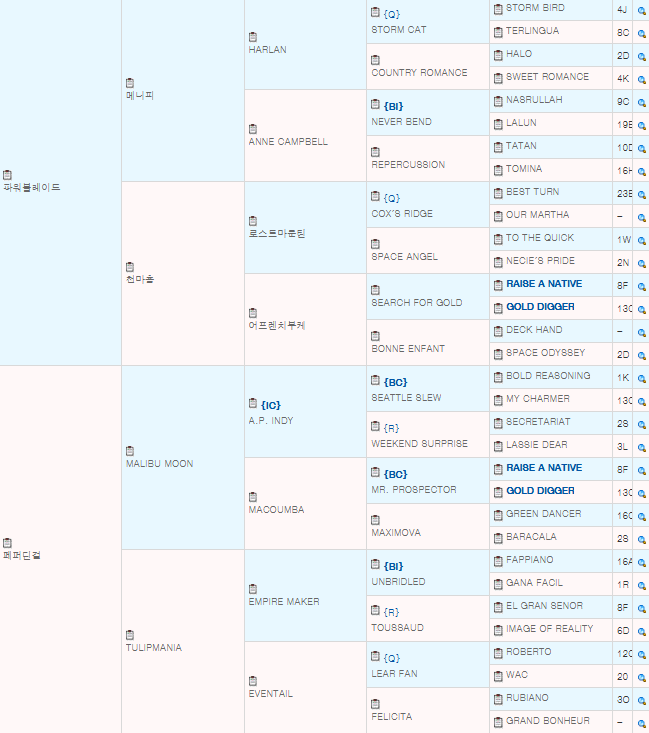Screen dimensions: 649x733
Task: Click the clipboard icon above STORM CAT
Action: 375,13
